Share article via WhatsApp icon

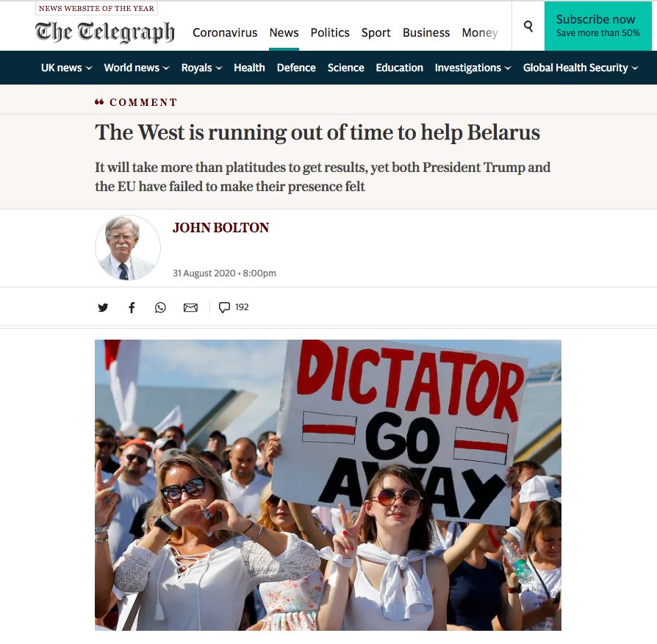(x=160, y=308)
